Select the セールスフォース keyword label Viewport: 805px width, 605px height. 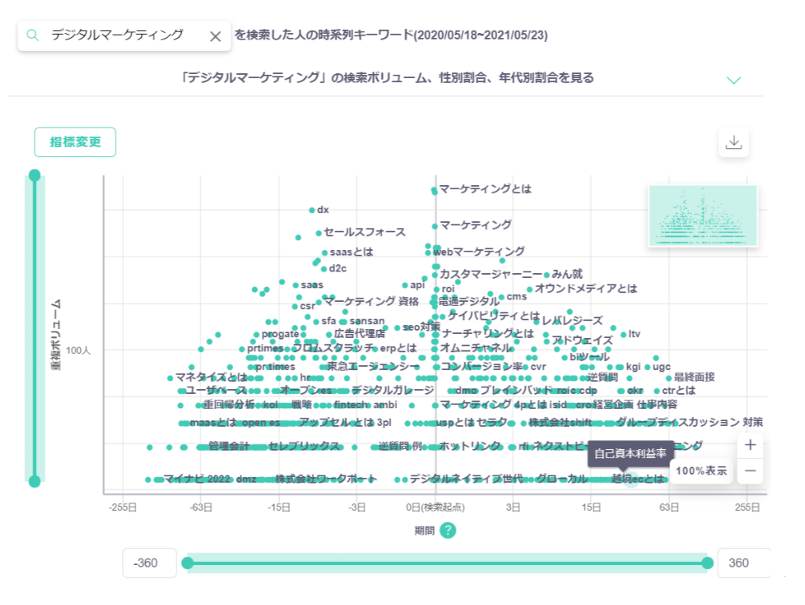(364, 232)
